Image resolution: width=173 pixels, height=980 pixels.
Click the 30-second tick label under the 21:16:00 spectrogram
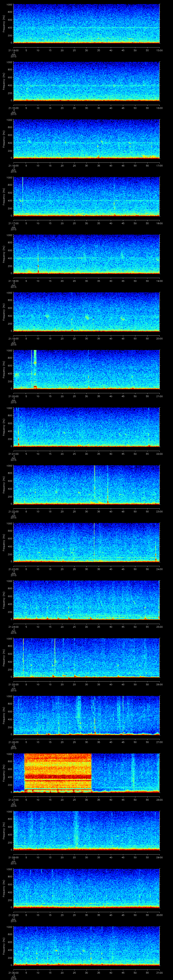(86, 166)
